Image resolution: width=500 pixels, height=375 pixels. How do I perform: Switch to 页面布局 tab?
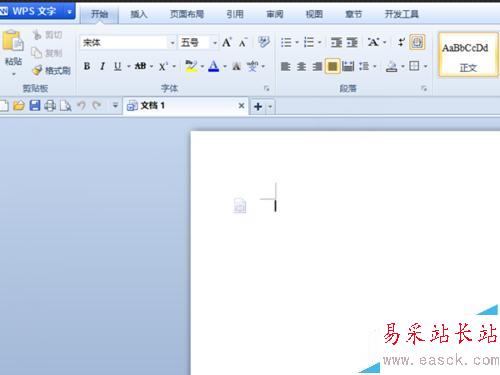coord(187,14)
